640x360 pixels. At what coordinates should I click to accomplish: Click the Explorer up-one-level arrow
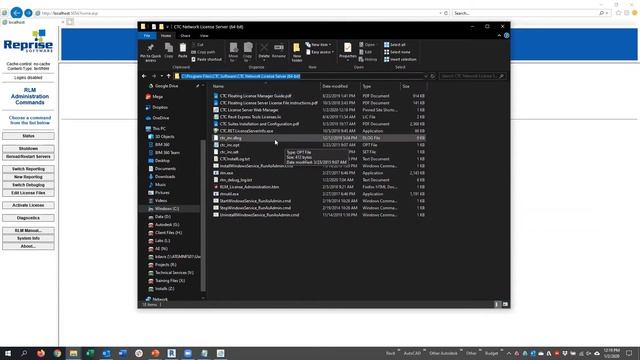tap(169, 76)
